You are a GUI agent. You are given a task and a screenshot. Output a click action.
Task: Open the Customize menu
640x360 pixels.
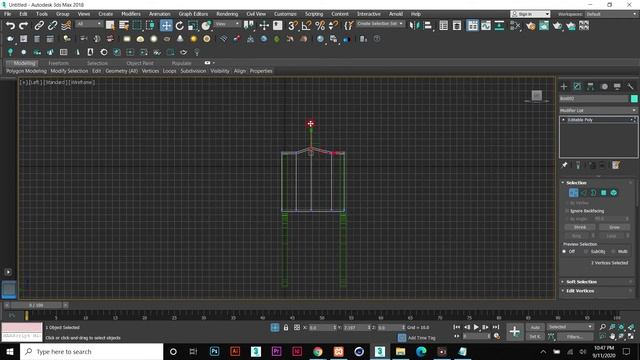point(285,14)
